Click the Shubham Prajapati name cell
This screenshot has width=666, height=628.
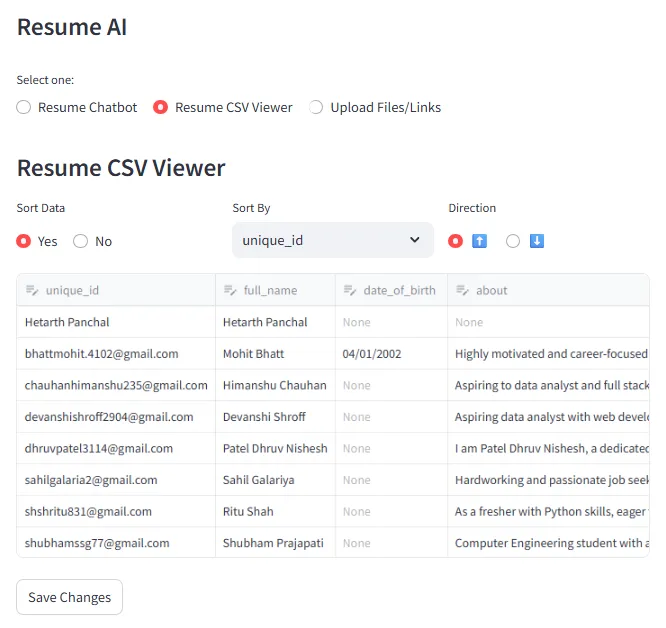[x=274, y=543]
